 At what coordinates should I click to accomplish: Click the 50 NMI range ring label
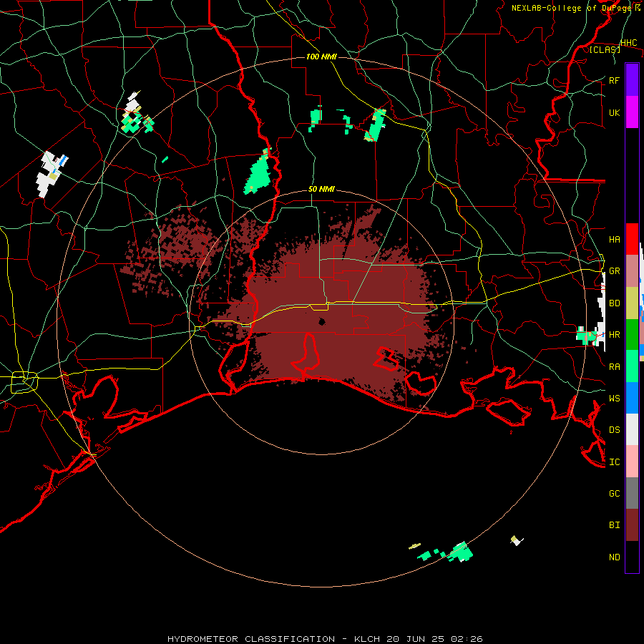click(x=321, y=189)
